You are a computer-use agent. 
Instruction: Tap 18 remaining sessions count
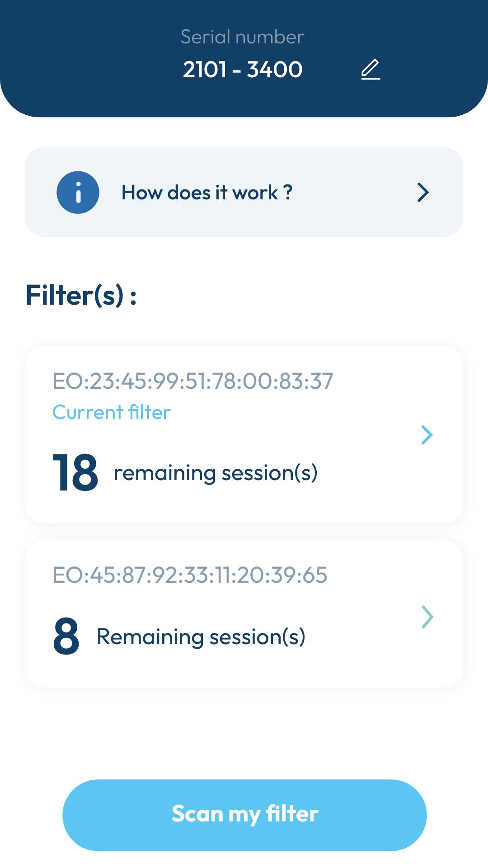click(75, 473)
